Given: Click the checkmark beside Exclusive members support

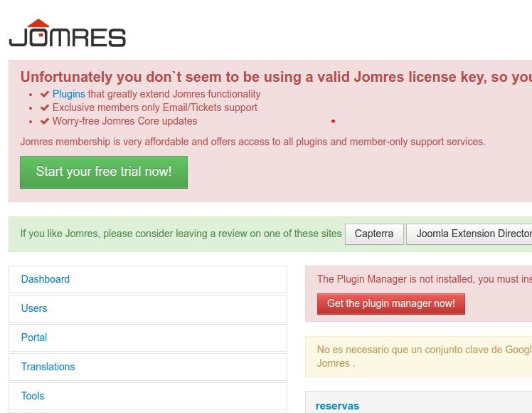Looking at the screenshot, I should (44, 108).
